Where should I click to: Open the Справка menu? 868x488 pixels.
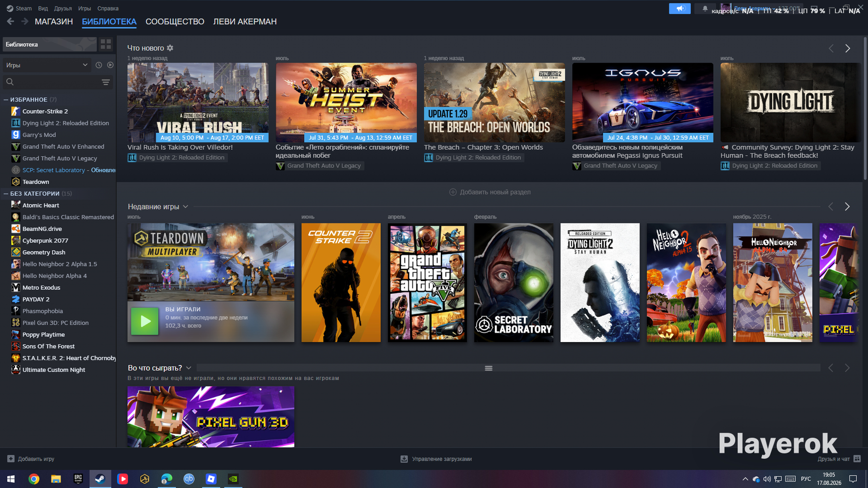tap(108, 8)
